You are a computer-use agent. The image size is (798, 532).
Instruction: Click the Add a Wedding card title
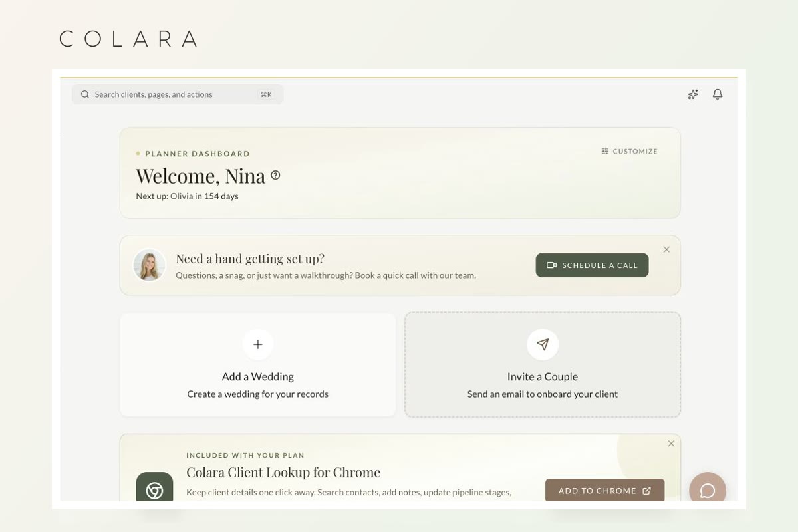[x=258, y=376]
